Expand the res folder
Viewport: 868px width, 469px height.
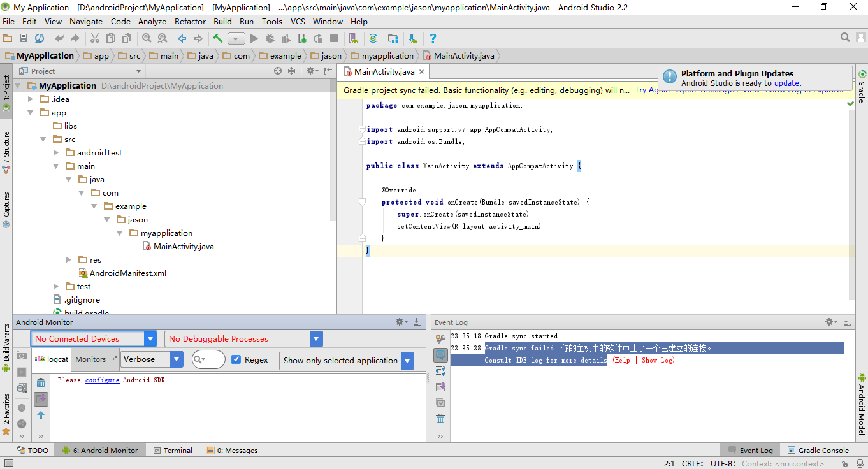coord(69,259)
